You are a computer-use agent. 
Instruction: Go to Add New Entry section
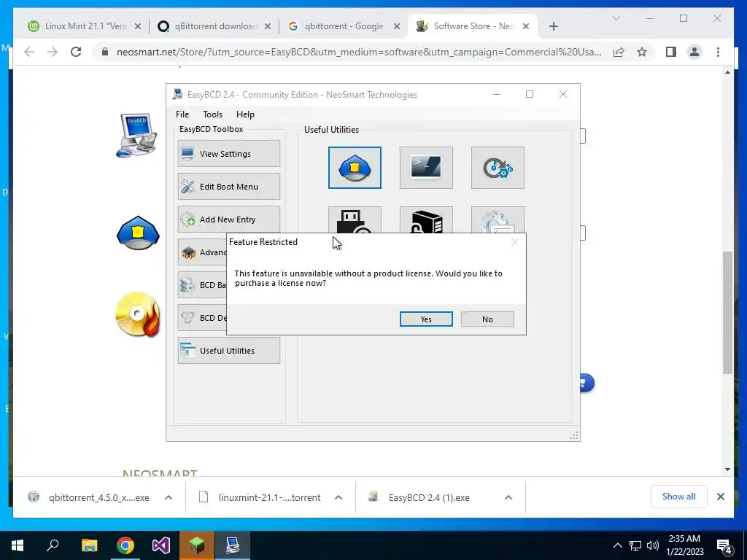click(x=228, y=219)
